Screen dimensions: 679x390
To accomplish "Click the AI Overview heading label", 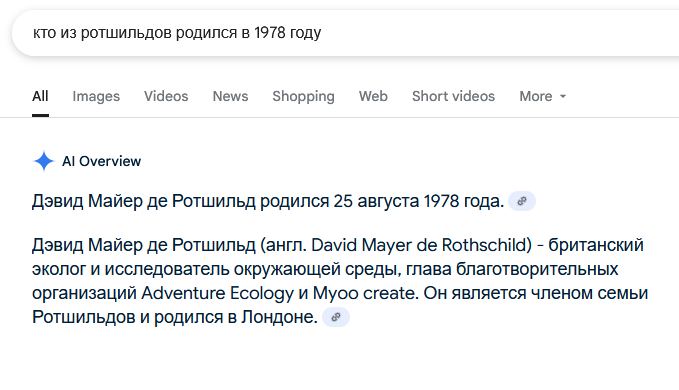I will tap(101, 161).
